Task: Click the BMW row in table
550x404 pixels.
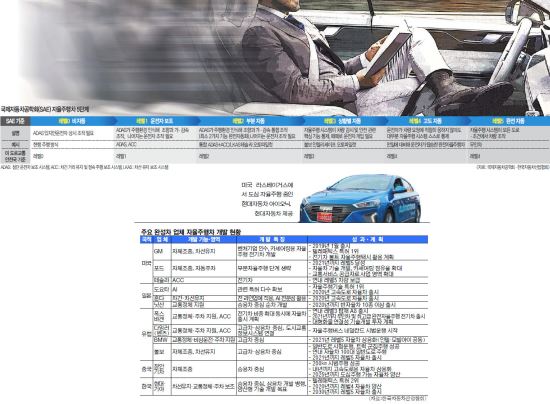Action: [x=290, y=340]
